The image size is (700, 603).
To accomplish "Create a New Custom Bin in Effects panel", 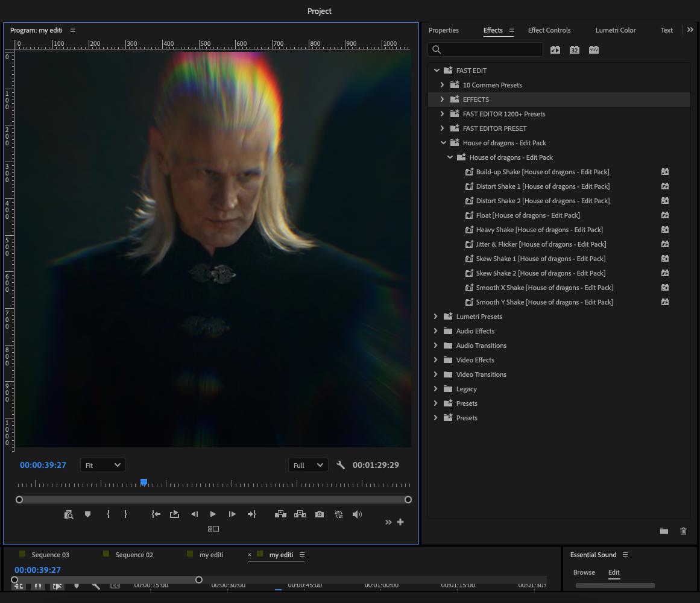I will pyautogui.click(x=664, y=531).
